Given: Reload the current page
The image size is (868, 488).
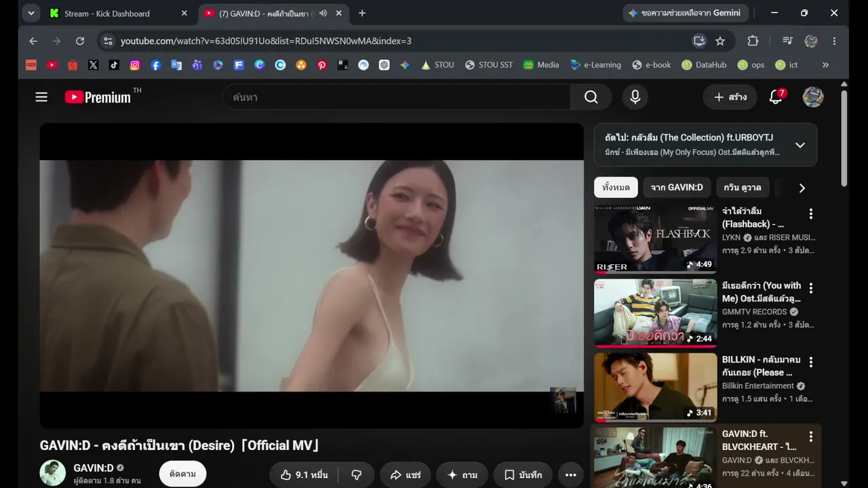Looking at the screenshot, I should (80, 41).
